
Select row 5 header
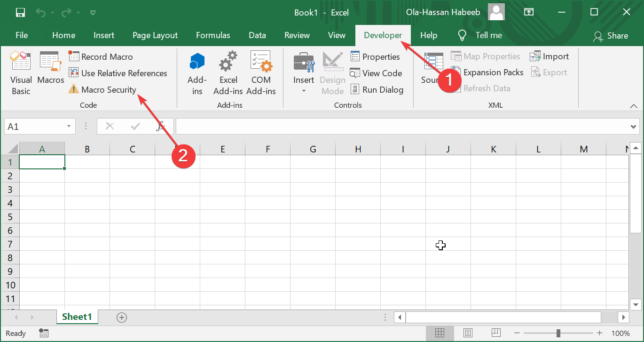point(9,217)
